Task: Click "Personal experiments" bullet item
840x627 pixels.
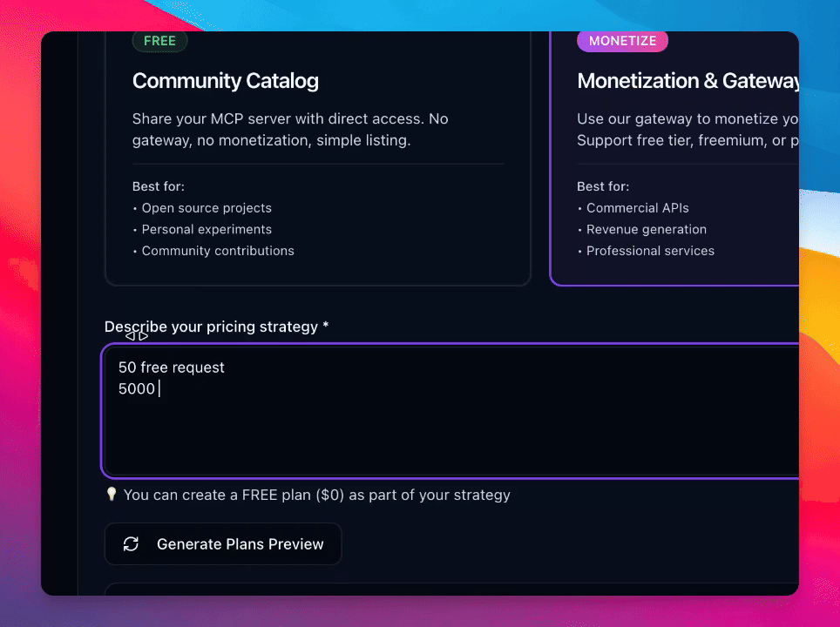Action: click(207, 230)
